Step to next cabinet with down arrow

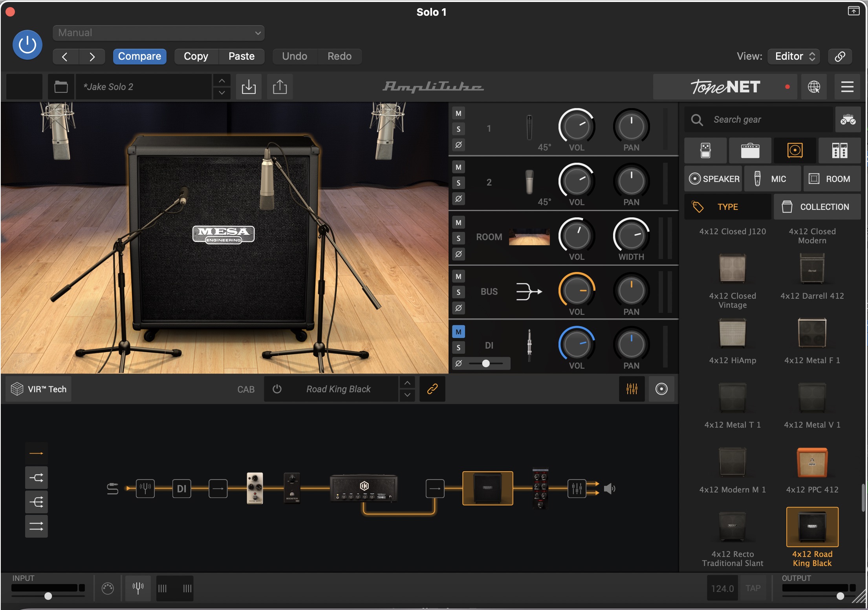tap(407, 395)
